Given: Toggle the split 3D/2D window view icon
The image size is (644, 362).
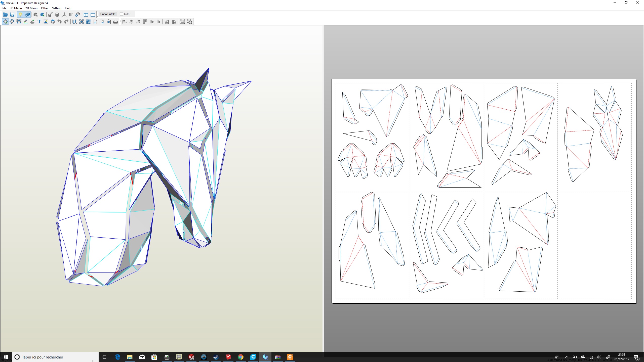Looking at the screenshot, I should tap(86, 14).
